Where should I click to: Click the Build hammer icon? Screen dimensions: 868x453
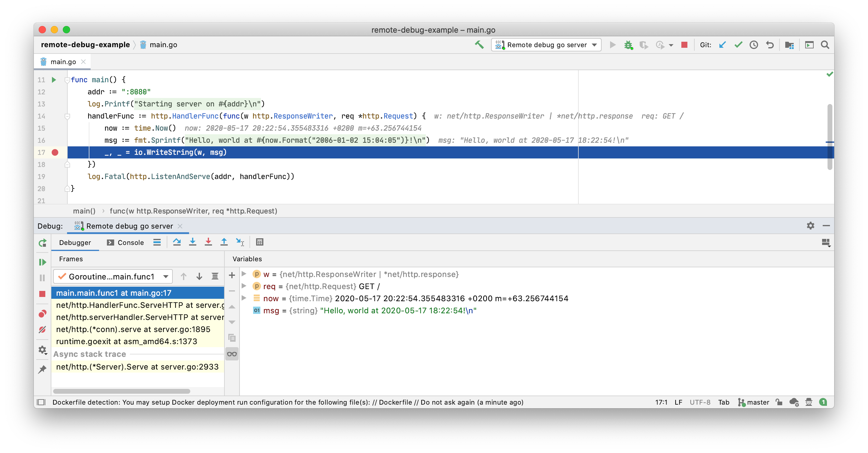[x=479, y=44]
